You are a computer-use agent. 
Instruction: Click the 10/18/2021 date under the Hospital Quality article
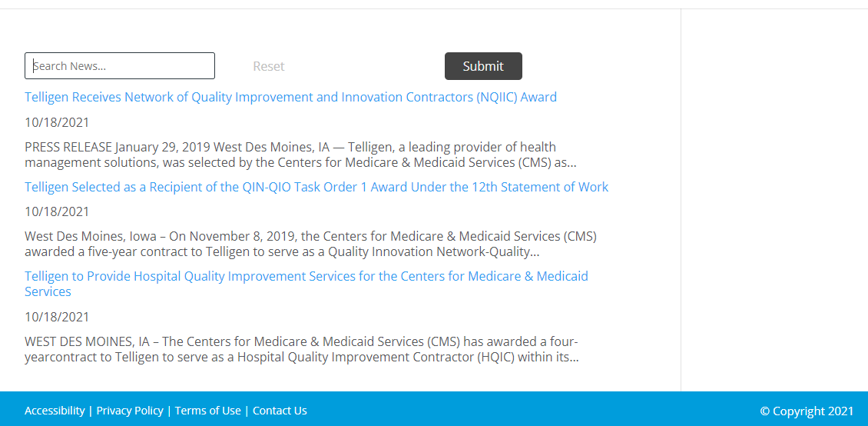tap(57, 317)
